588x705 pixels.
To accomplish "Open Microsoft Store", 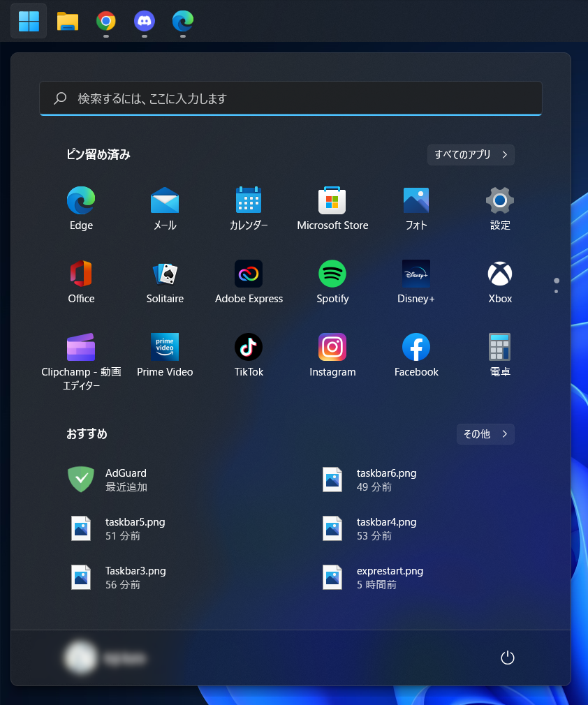I will point(332,209).
